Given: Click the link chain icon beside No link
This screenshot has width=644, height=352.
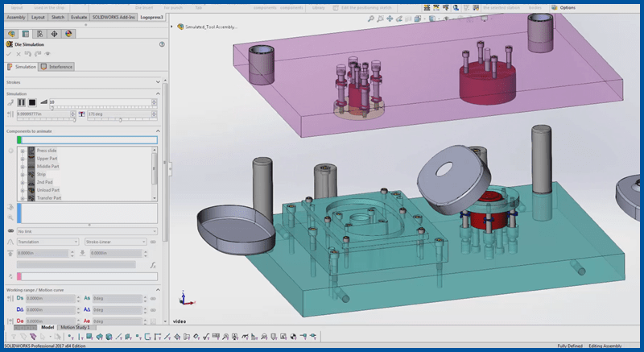Looking at the screenshot, I should pyautogui.click(x=10, y=231).
